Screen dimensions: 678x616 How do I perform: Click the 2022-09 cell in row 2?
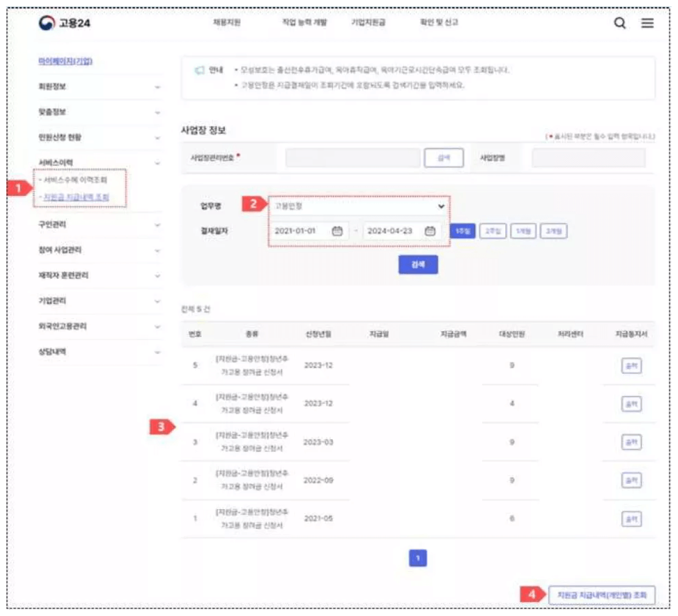[x=318, y=480]
